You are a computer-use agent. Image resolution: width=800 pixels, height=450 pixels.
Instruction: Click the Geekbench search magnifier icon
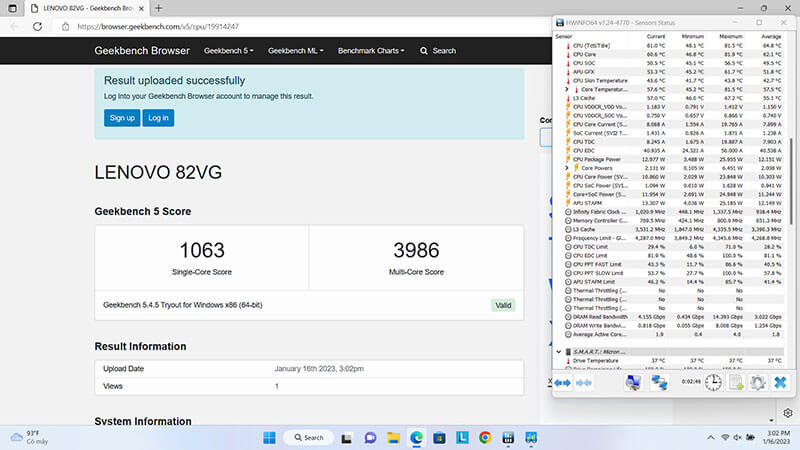click(423, 51)
